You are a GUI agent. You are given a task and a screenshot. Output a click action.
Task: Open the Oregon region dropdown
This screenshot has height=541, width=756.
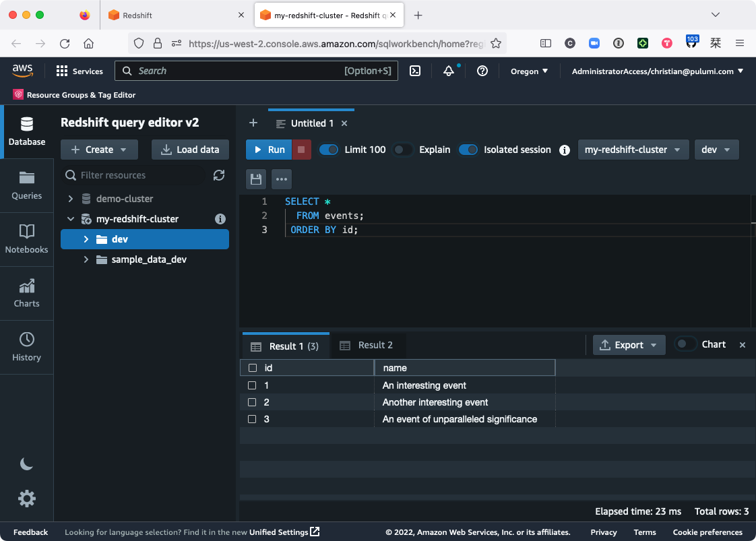tap(529, 71)
